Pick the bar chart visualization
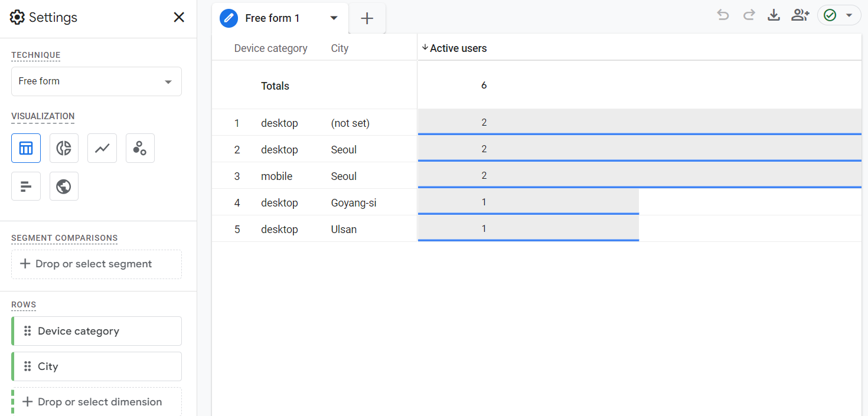Screen dimensions: 868x416 pos(26,186)
